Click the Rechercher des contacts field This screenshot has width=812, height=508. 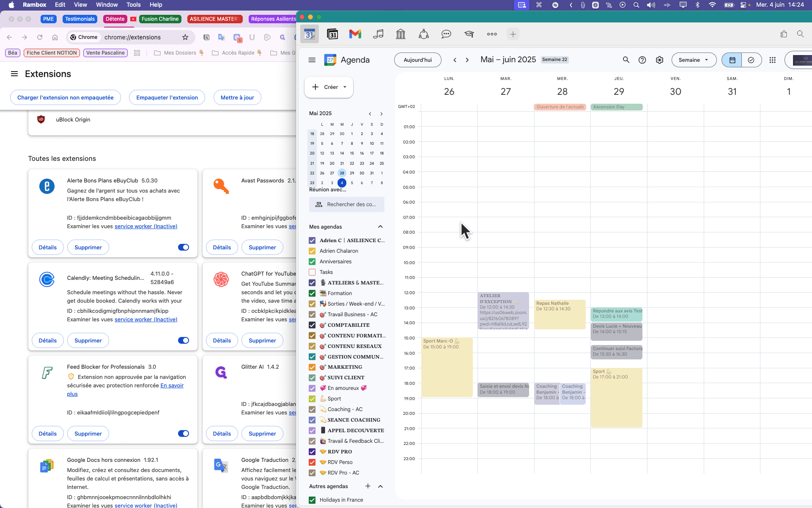[x=347, y=204]
